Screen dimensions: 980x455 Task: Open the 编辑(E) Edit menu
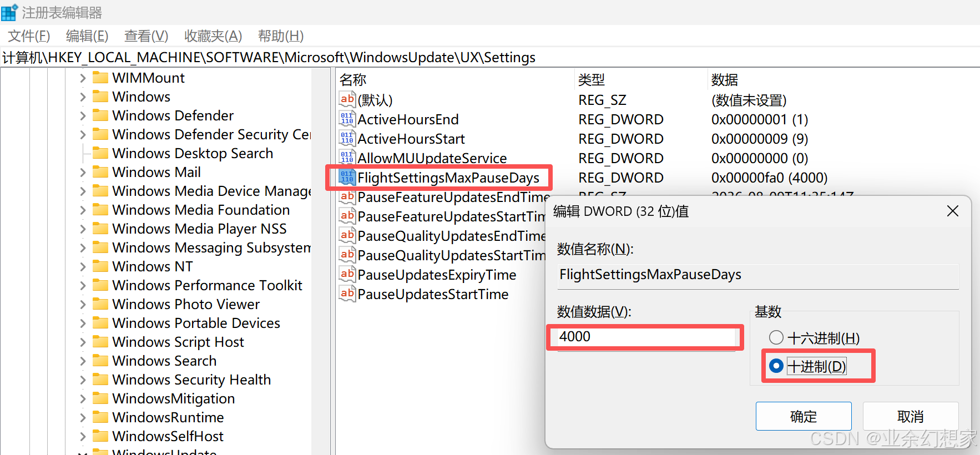(x=87, y=36)
